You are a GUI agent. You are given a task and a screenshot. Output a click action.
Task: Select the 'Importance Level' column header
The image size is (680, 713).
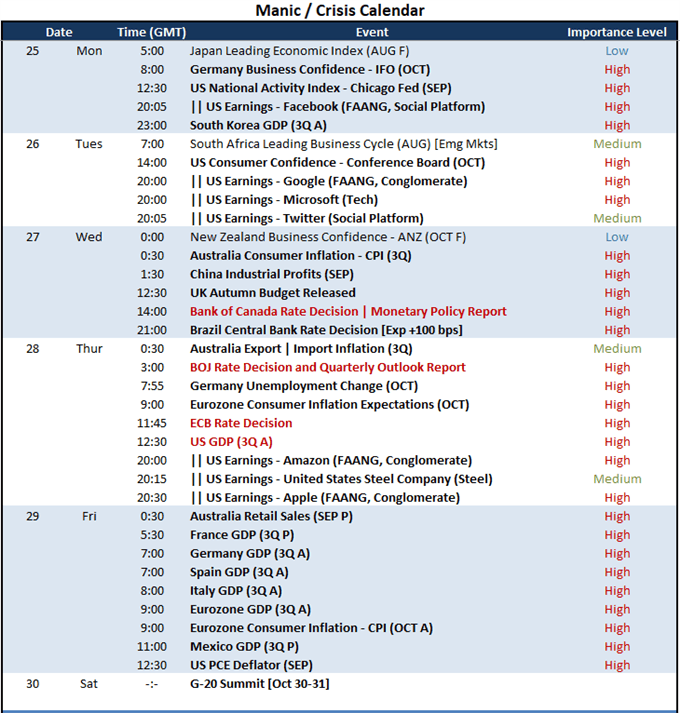(617, 32)
